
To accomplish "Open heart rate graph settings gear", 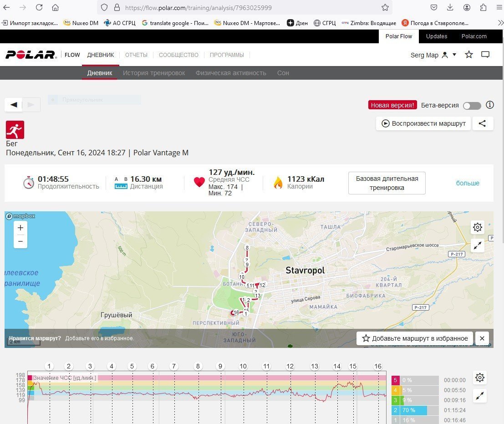I will tap(479, 378).
